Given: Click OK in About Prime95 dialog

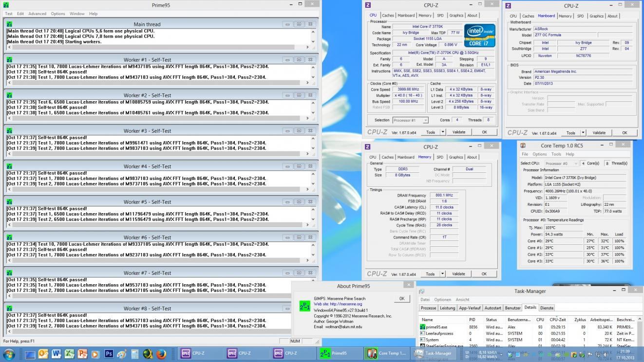Looking at the screenshot, I should [401, 299].
